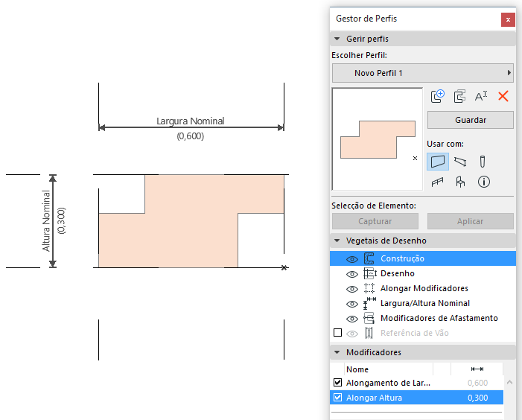The width and height of the screenshot is (522, 420).
Task: Select the Modificadores de Afastamento row
Action: pos(423,318)
